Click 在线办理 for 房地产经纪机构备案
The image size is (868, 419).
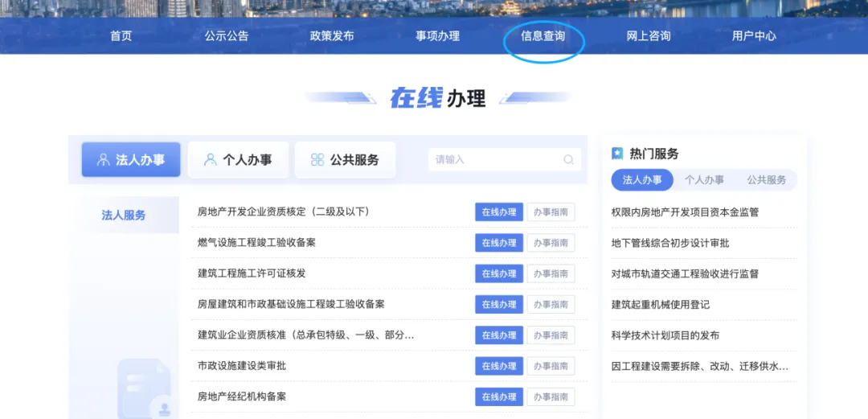coord(499,396)
